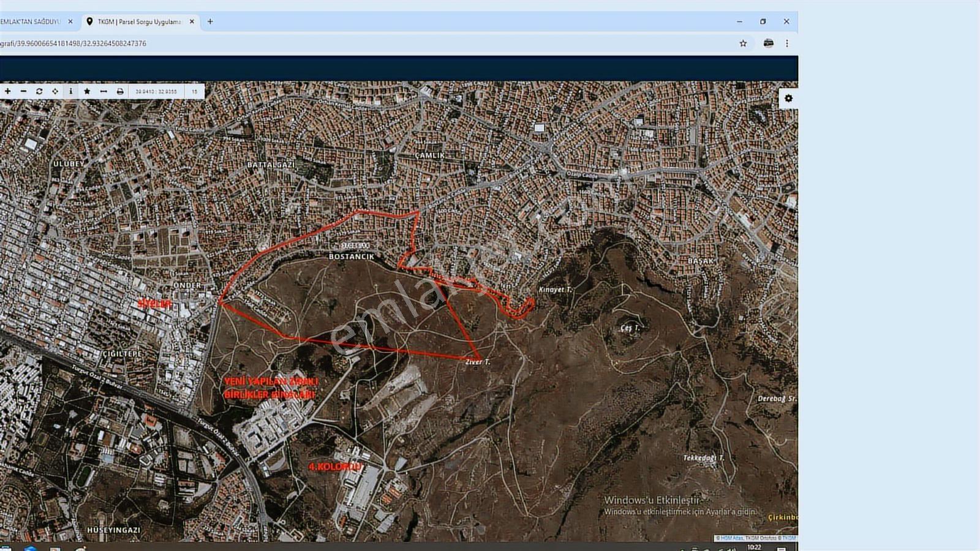Screen dimensions: 980x551
Task: Open the browser extension icon
Action: point(768,43)
